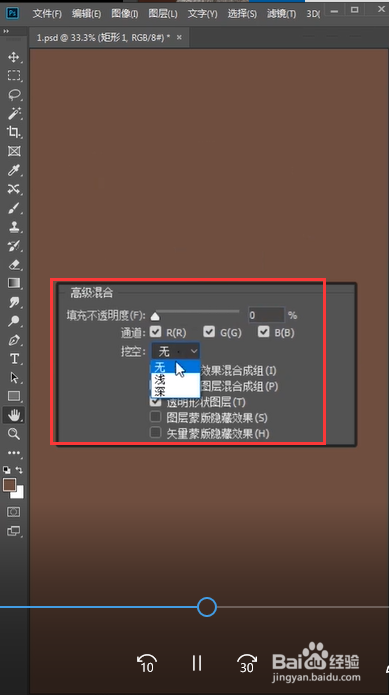Select the Rectangular Marquee tool
This screenshot has width=389, height=695.
[x=14, y=76]
